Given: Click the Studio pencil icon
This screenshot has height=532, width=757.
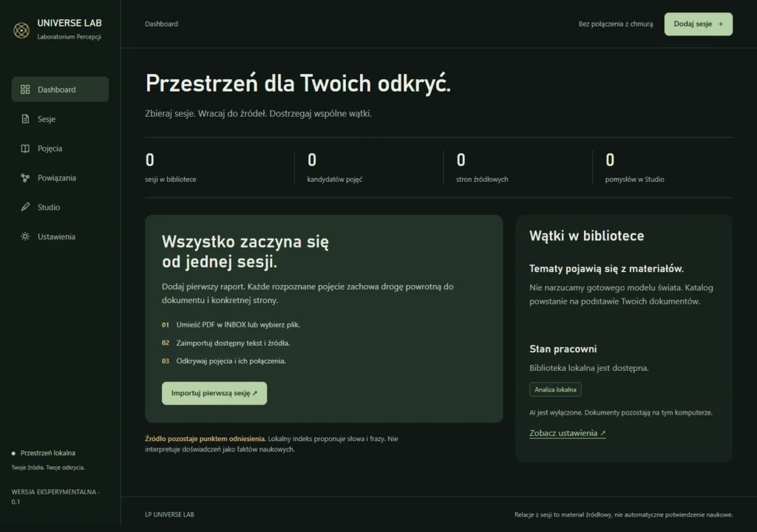Looking at the screenshot, I should [25, 207].
